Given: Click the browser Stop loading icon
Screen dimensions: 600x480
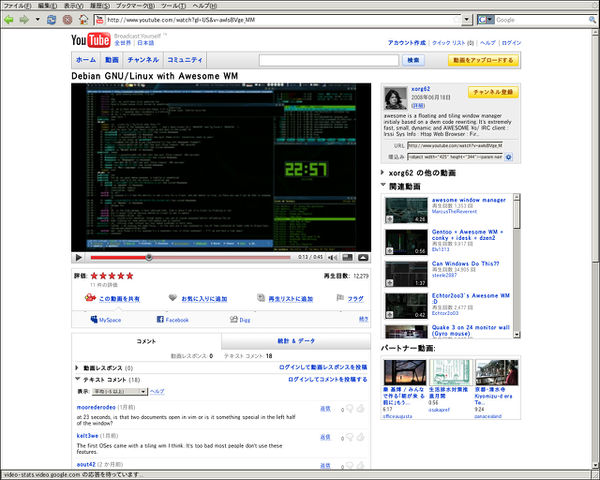Looking at the screenshot, I should pyautogui.click(x=67, y=20).
